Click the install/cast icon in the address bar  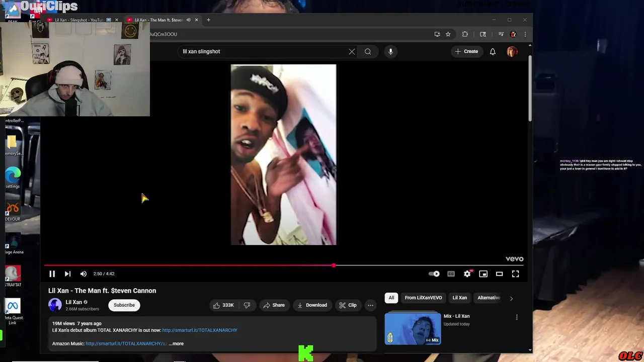[437, 34]
